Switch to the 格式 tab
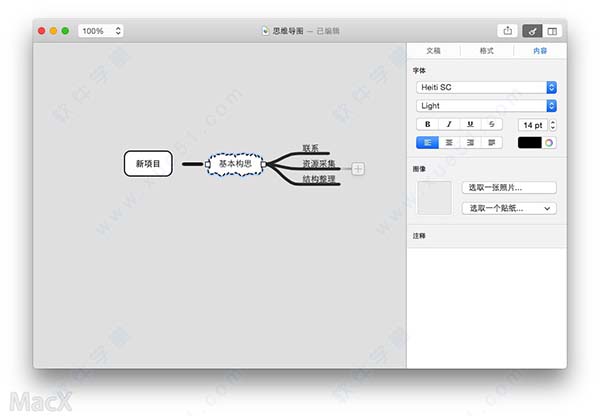 pyautogui.click(x=487, y=51)
